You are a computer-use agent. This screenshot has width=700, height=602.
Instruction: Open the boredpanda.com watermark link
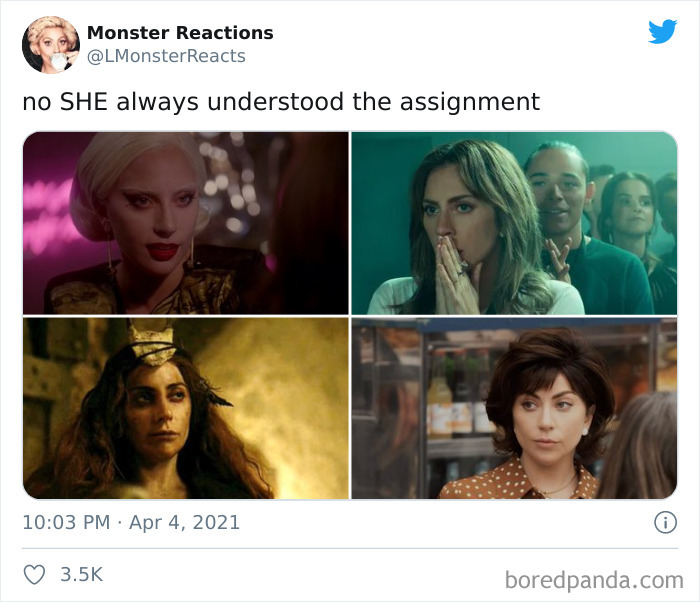(594, 581)
